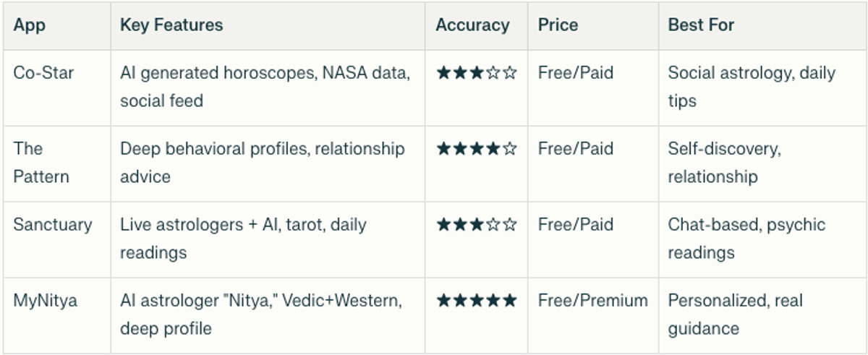868x355 pixels.
Task: Click the Co-Star three-star accuracy rating
Action: click(x=477, y=73)
